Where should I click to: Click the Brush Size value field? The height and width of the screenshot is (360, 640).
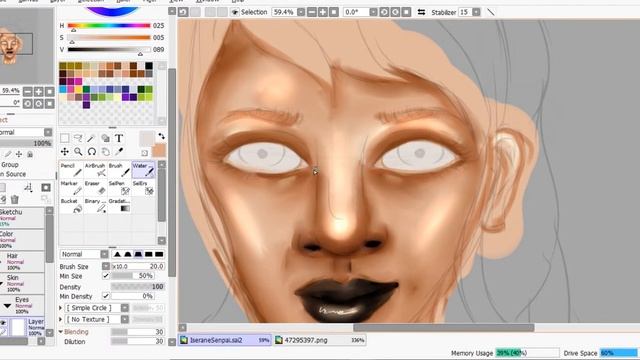(138, 266)
